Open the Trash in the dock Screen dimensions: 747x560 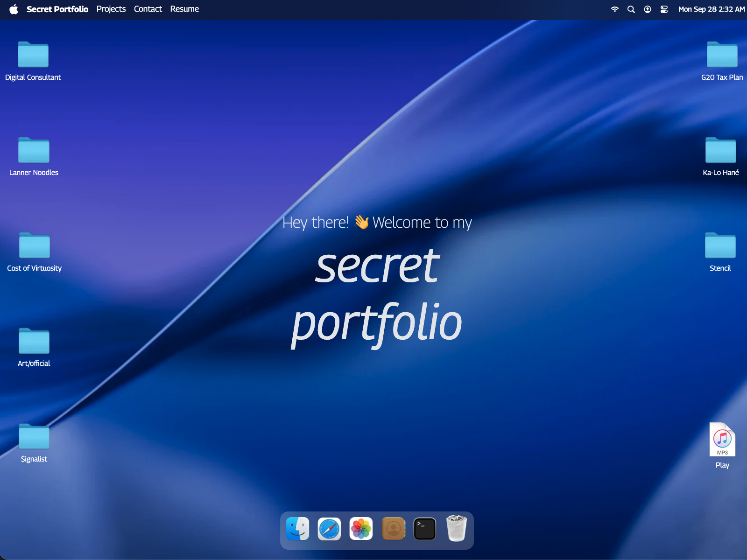tap(457, 528)
